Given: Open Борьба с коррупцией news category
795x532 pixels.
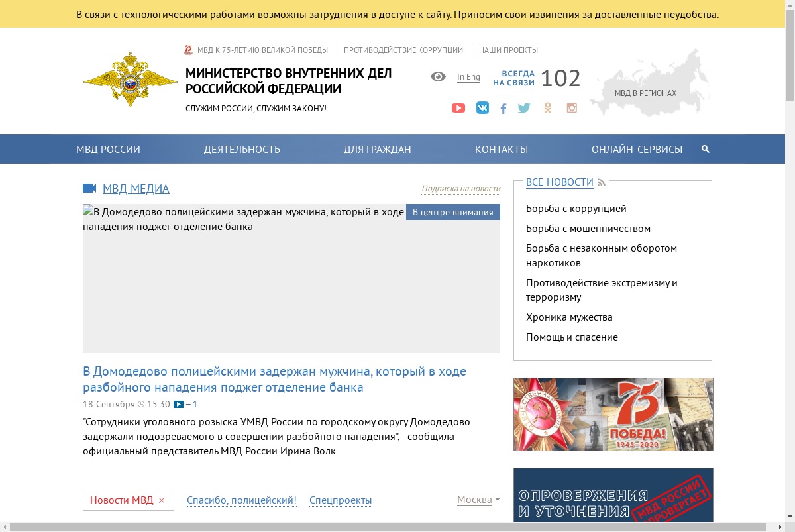Looking at the screenshot, I should pyautogui.click(x=576, y=209).
